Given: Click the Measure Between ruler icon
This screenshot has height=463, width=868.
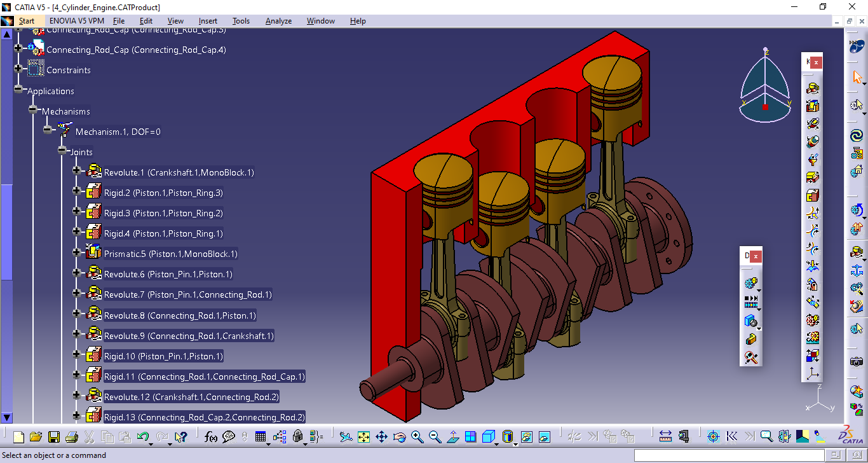Looking at the screenshot, I should (x=665, y=437).
